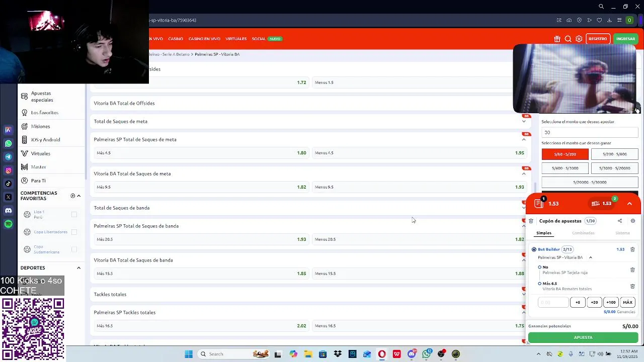Select the S/60 - S/200 winnings range

565,154
